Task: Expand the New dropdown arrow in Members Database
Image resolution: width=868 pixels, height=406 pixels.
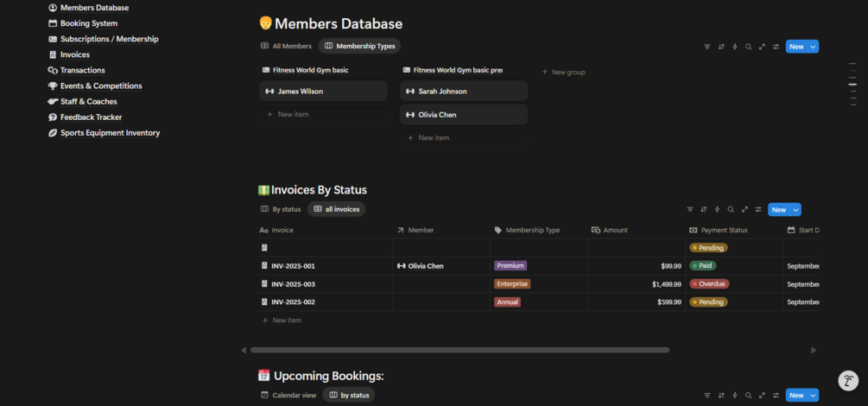Action: pyautogui.click(x=814, y=47)
